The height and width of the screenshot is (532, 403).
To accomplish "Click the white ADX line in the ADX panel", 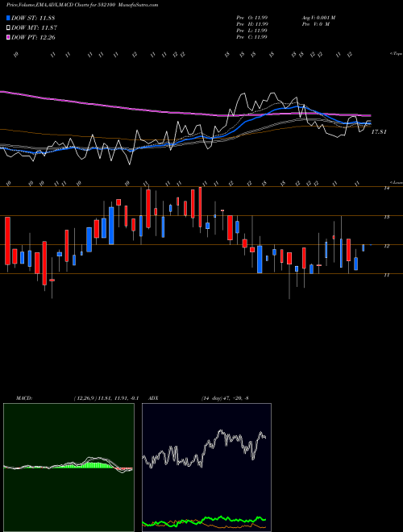I will pyautogui.click(x=204, y=450).
